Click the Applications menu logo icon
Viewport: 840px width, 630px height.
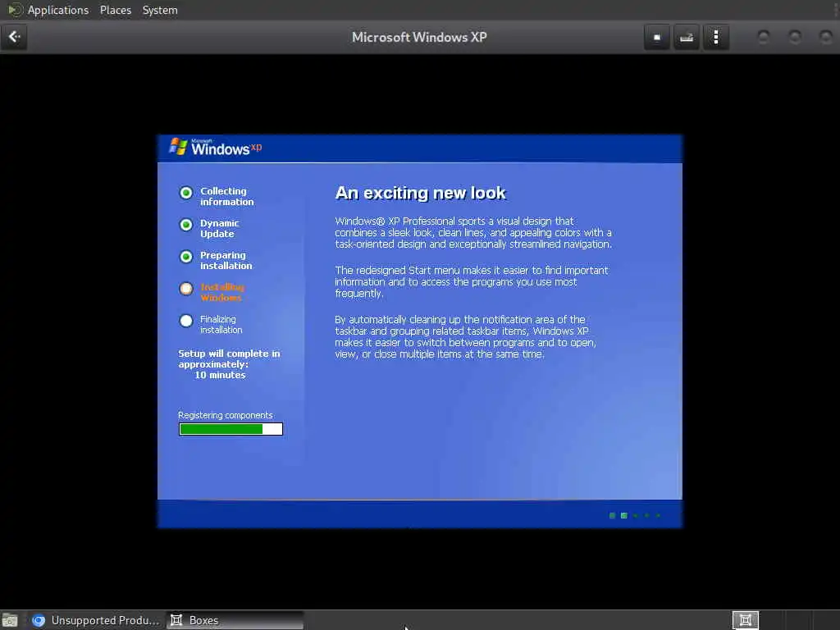point(14,10)
